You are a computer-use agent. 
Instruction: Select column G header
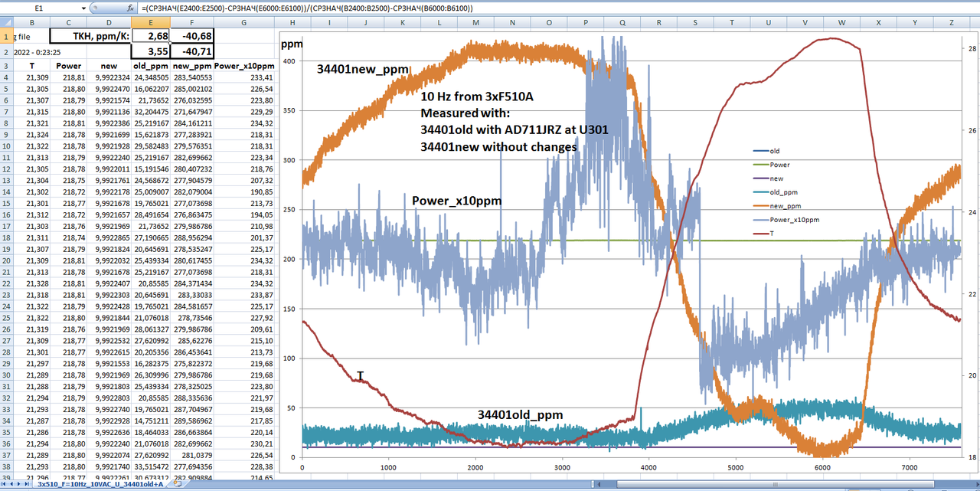click(243, 22)
